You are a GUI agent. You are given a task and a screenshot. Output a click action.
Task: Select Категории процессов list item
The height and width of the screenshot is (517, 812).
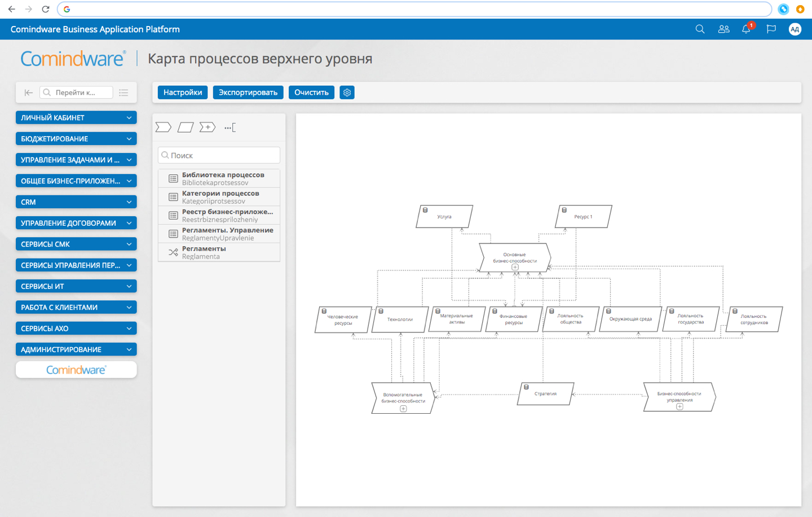219,197
